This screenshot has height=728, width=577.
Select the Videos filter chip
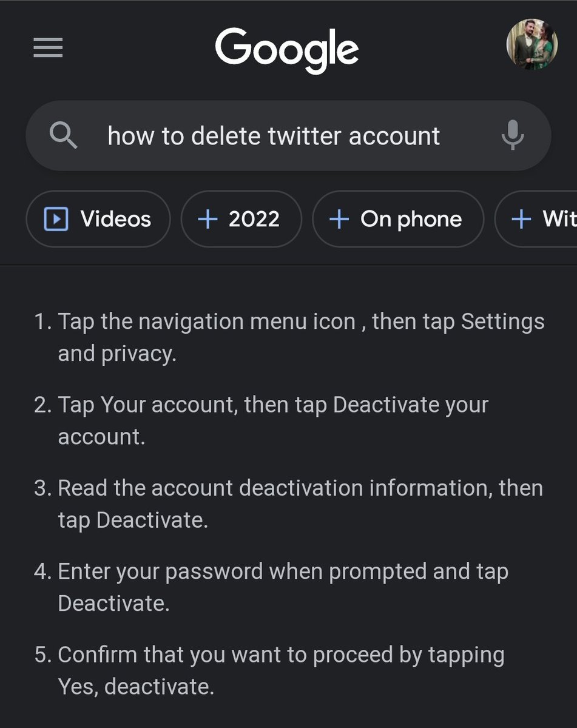click(98, 219)
